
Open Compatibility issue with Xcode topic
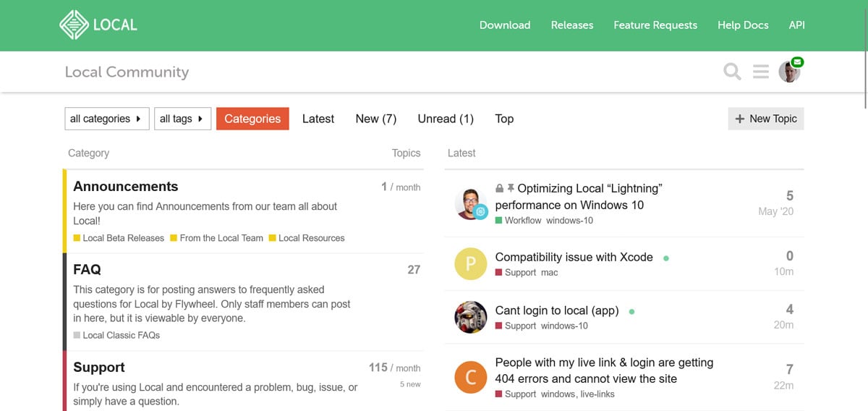(x=574, y=257)
